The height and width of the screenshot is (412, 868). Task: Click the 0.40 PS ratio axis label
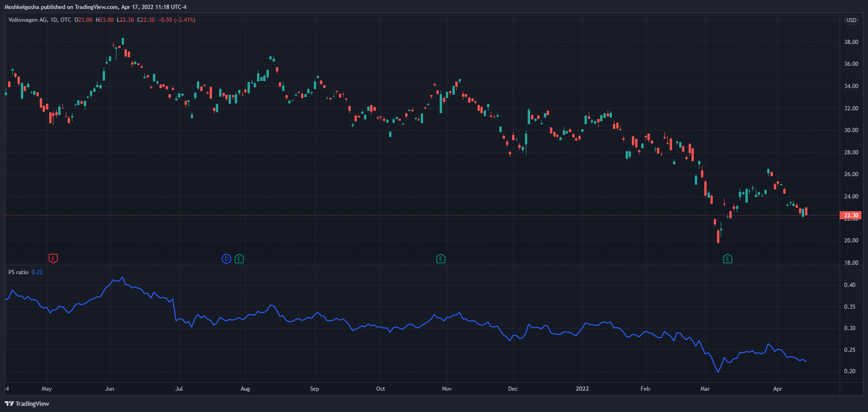850,285
